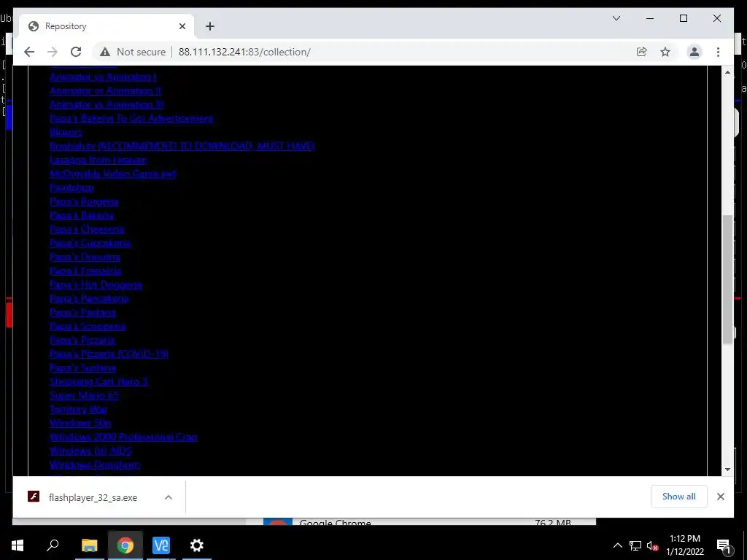Bookmark this page with the star
Viewport: 747px width, 560px height.
(x=665, y=52)
